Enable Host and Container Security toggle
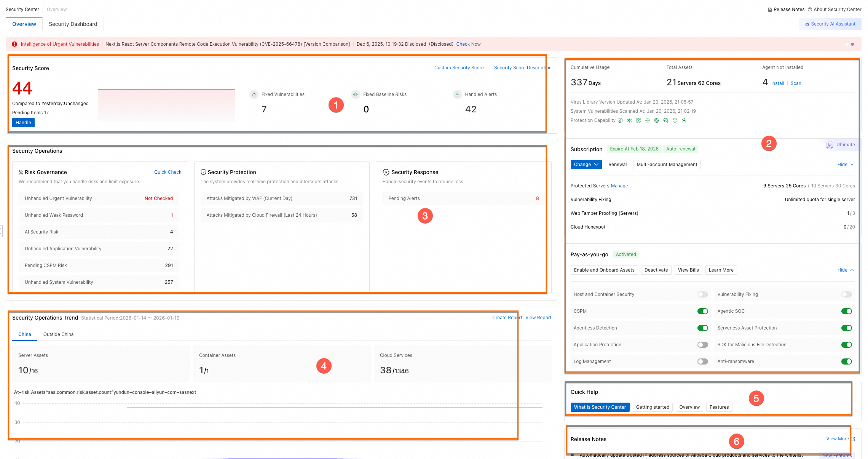The width and height of the screenshot is (868, 459). pyautogui.click(x=702, y=294)
